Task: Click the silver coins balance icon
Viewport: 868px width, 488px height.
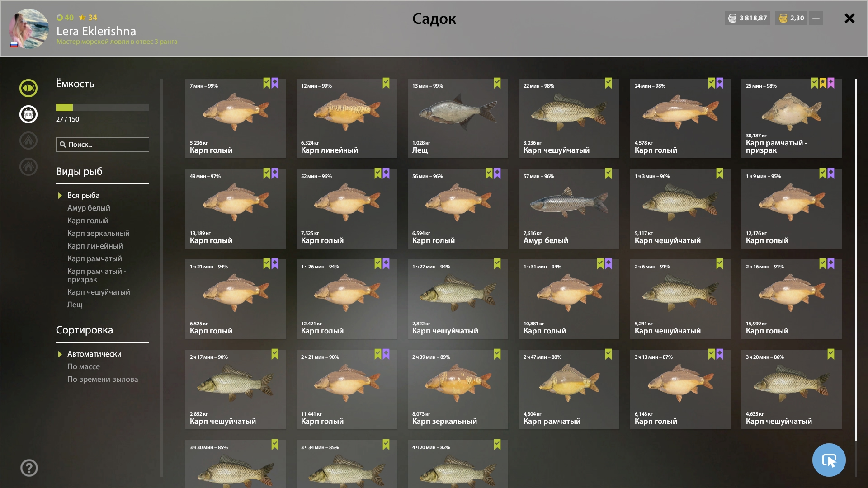Action: coord(732,18)
